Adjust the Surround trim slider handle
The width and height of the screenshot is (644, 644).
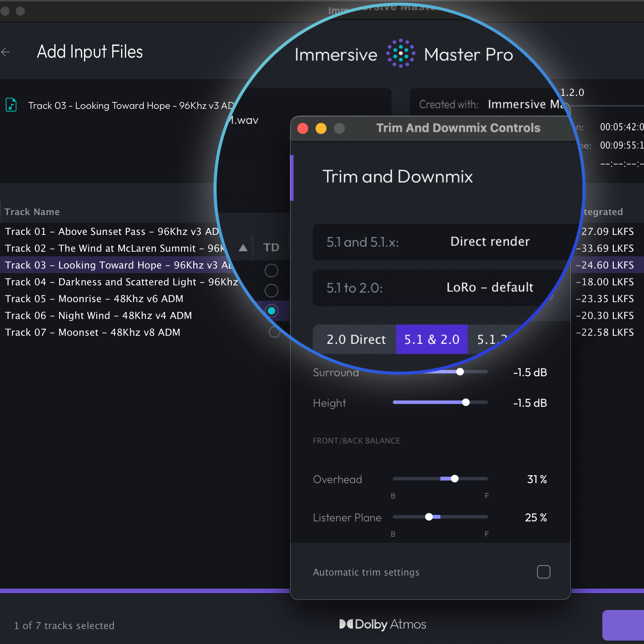pyautogui.click(x=460, y=372)
